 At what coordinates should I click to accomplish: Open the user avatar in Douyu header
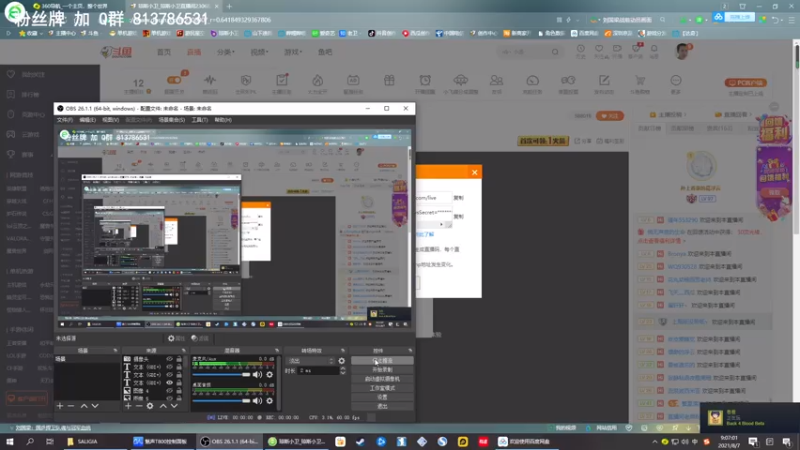[682, 51]
